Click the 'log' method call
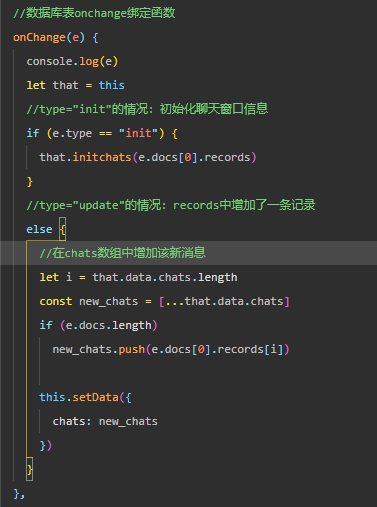 click(89, 61)
